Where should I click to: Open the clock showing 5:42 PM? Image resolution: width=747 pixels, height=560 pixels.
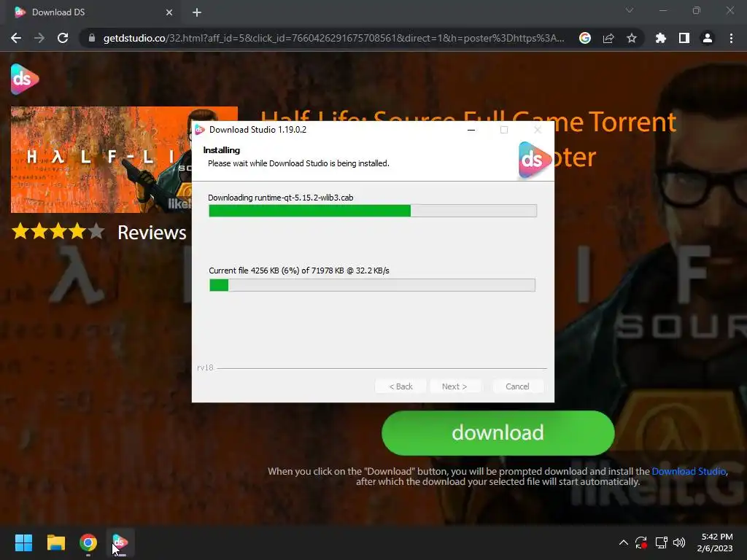[x=716, y=542]
